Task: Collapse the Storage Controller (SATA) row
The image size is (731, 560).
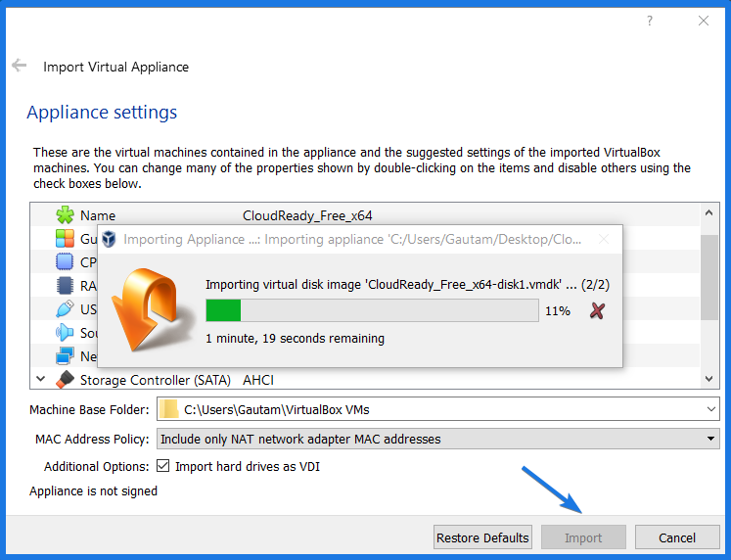Action: tap(40, 379)
